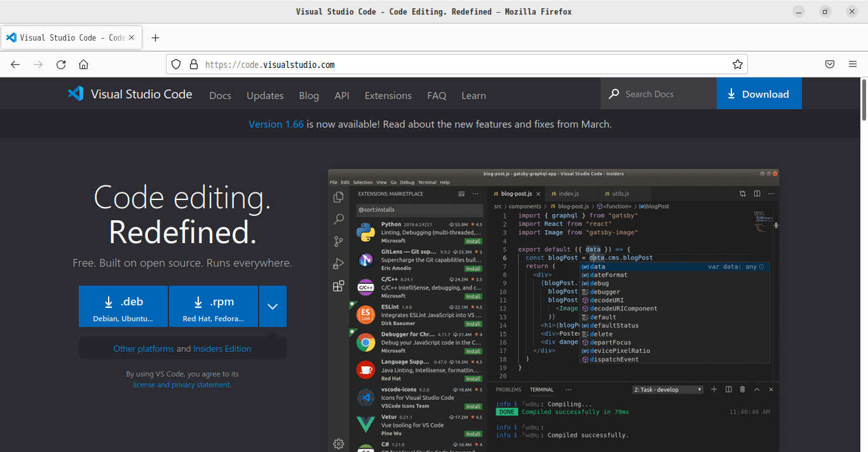Screen dimensions: 868x452
Task: Reload the page with the refresh icon
Action: click(61, 64)
